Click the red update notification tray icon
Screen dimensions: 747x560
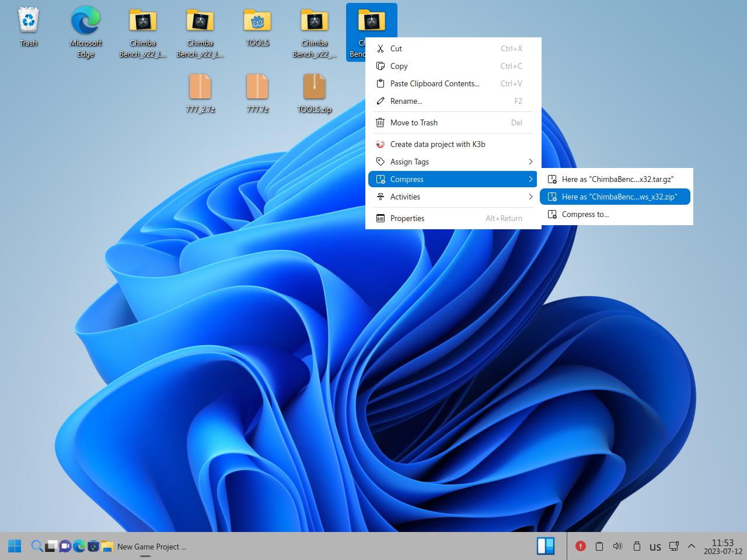point(580,546)
